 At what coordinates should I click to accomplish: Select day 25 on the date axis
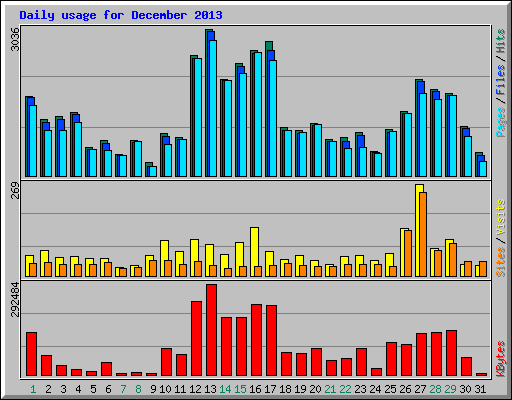pos(390,389)
